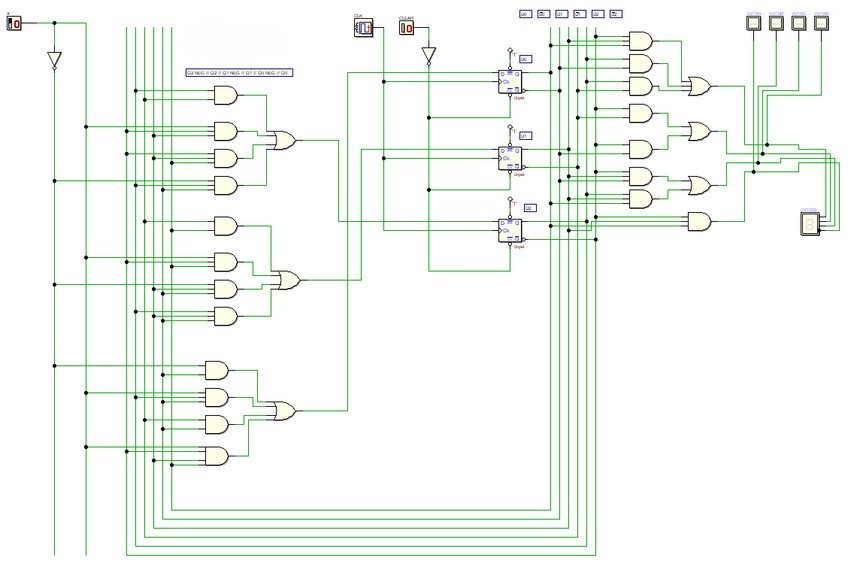This screenshot has width=848, height=564.
Task: Click the Q1-bar label in the top signal row
Action: click(579, 14)
